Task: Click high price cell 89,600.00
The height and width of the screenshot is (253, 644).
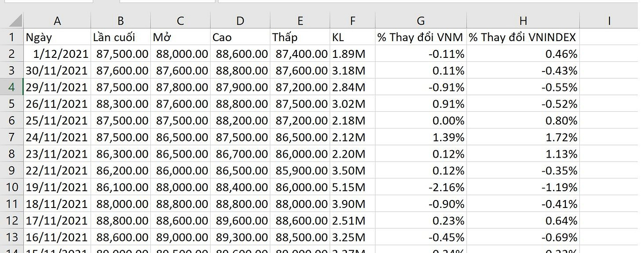Action: coord(240,221)
